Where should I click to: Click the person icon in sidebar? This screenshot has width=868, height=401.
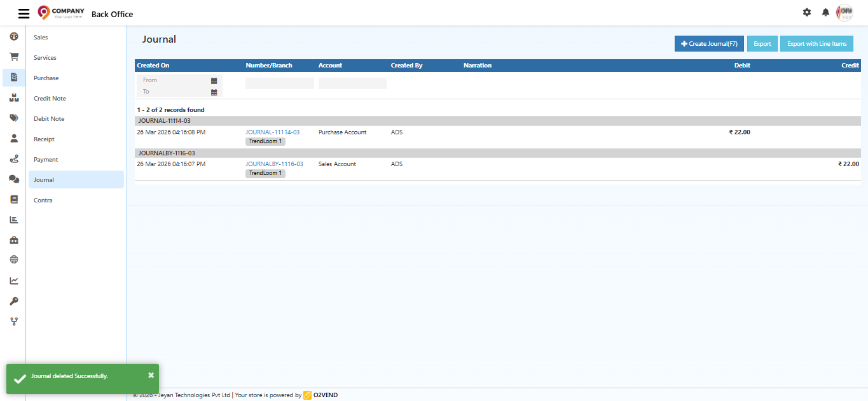coord(13,138)
